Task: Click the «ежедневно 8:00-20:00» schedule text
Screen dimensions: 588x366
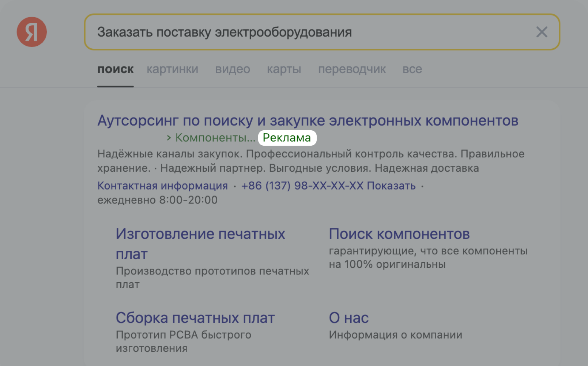Action: [157, 200]
